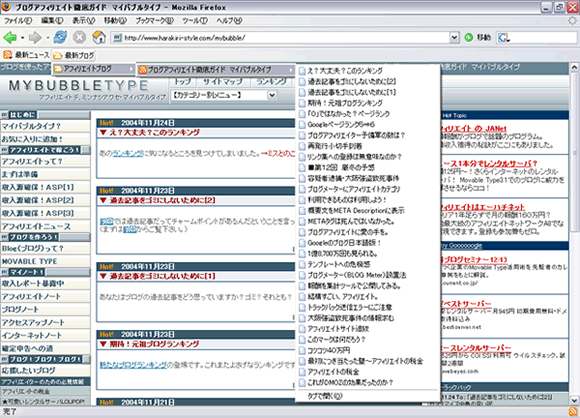Image resolution: width=580 pixels, height=418 pixels.
Task: Open Googleのブログ日本語版！ feed entry
Action: (368, 243)
